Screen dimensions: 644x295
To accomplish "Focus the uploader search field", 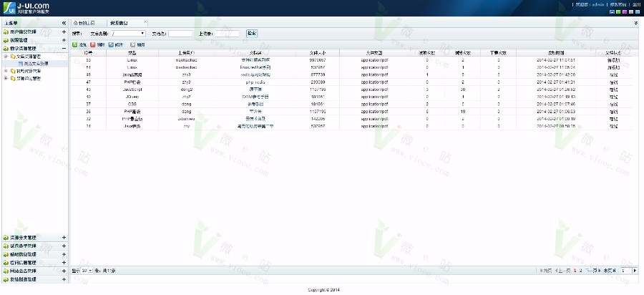I will click(x=227, y=33).
